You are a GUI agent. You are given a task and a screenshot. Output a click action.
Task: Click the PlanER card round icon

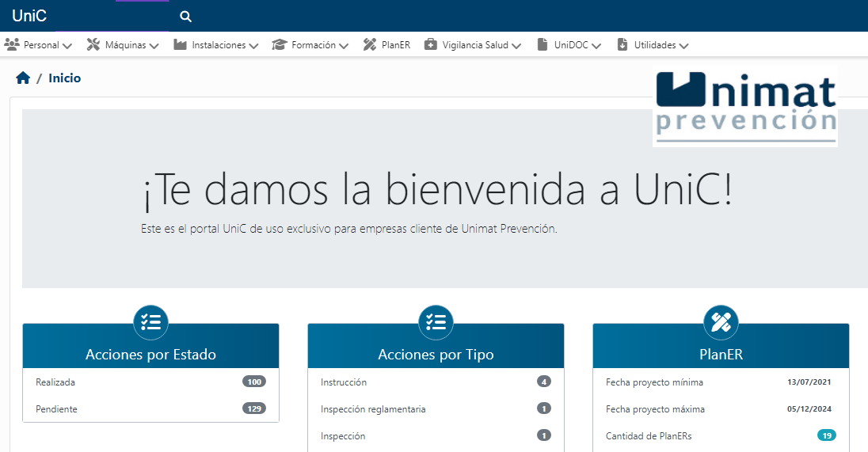click(x=721, y=322)
